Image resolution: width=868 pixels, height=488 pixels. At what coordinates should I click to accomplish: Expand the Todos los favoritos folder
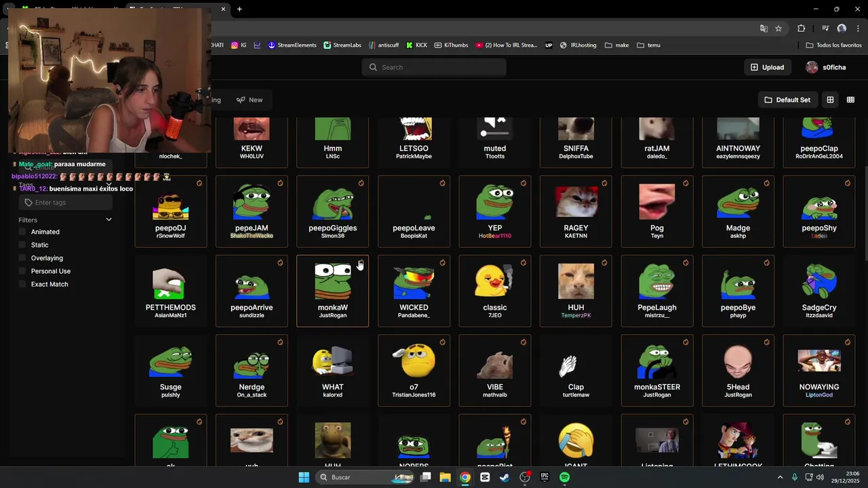point(833,45)
